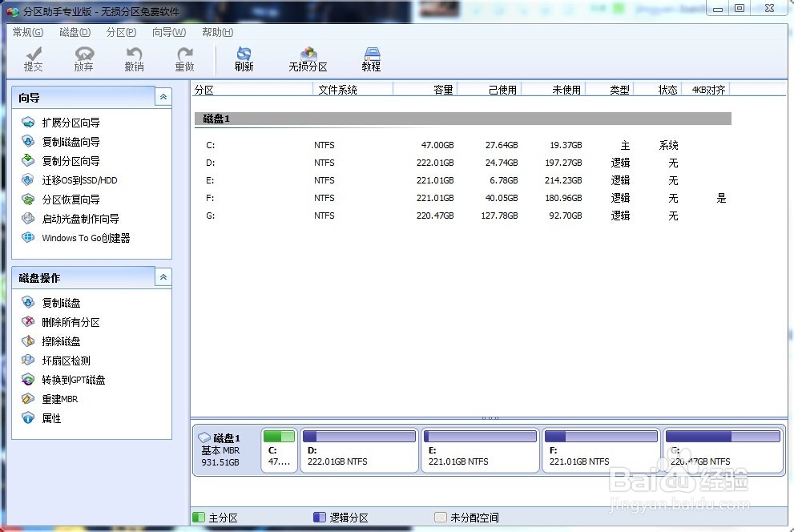Click the 未使用 column header

pos(554,90)
